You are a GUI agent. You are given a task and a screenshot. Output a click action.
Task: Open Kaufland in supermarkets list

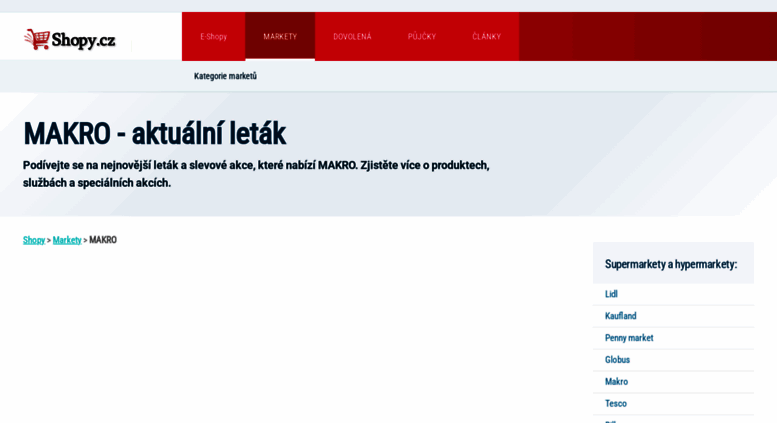[620, 316]
